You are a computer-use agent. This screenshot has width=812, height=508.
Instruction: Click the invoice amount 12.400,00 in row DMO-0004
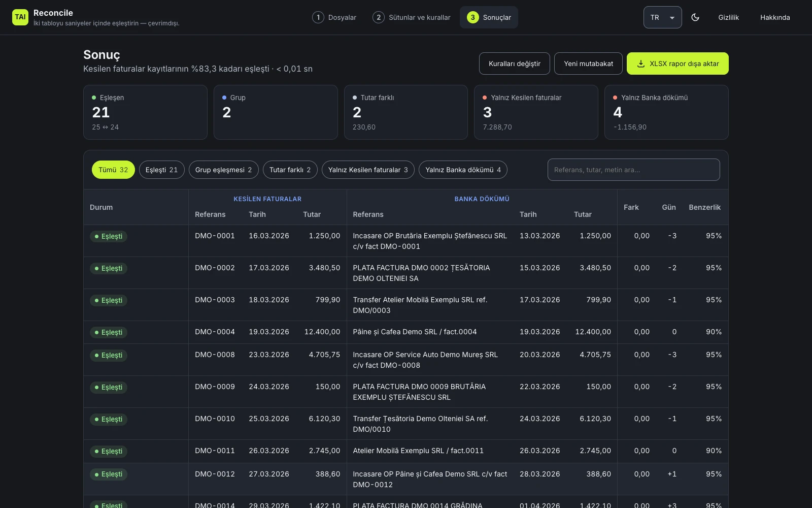tap(322, 332)
